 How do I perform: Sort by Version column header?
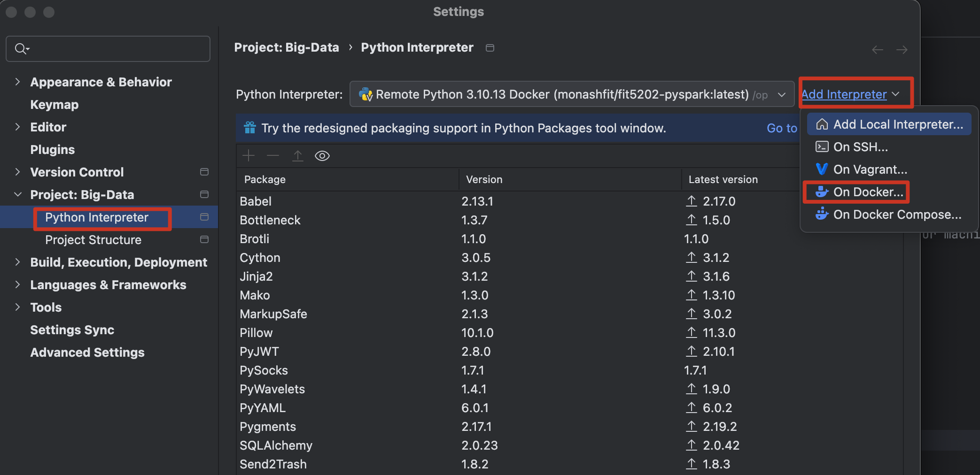(x=570, y=179)
